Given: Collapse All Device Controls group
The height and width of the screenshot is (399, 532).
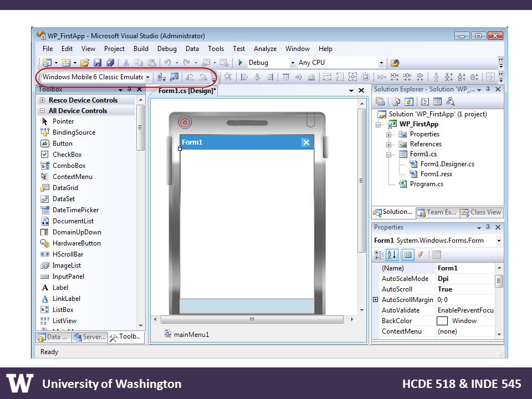Looking at the screenshot, I should click(x=43, y=111).
